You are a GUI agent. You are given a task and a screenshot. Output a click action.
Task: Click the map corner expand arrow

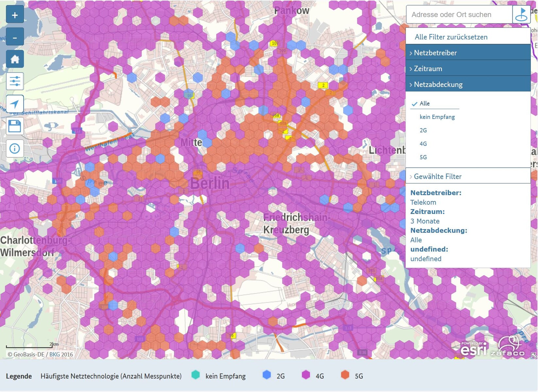(534, 355)
